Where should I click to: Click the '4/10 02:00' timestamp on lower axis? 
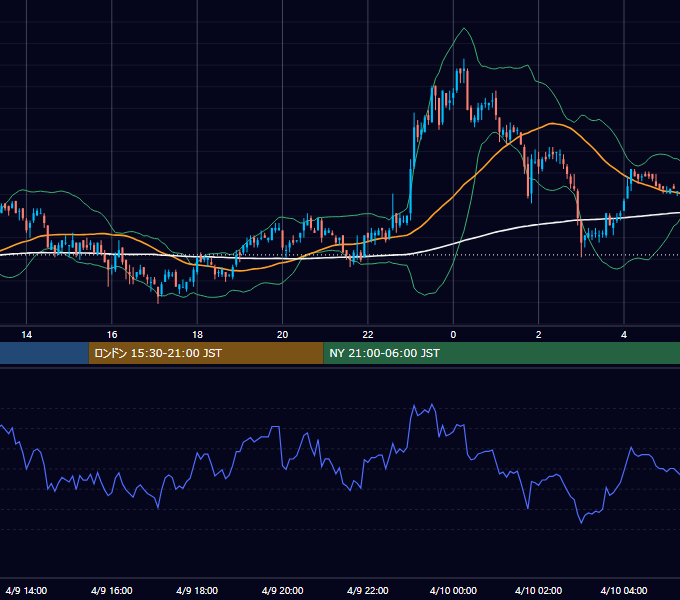(539, 590)
